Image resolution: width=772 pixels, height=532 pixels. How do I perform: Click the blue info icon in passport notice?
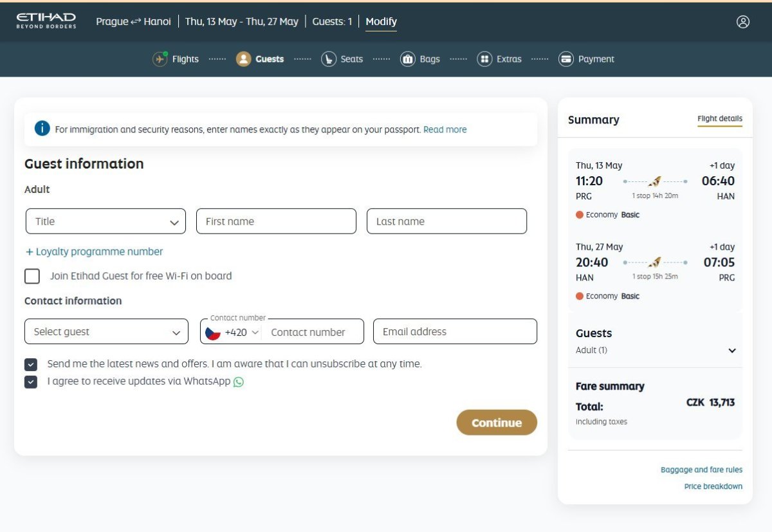tap(42, 129)
